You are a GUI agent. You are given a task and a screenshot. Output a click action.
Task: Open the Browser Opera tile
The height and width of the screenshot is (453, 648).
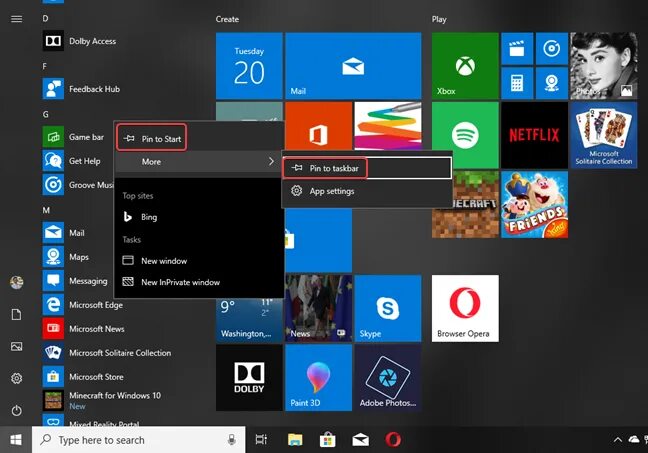(x=465, y=308)
